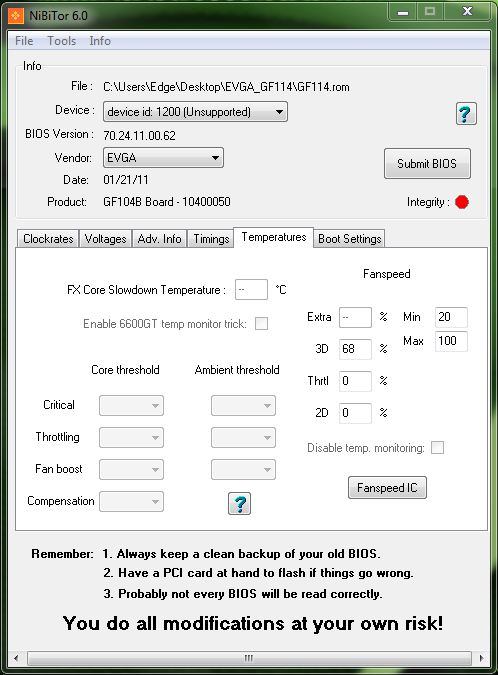This screenshot has width=498, height=675.
Task: Click the horizontal scrollbar thumb
Action: [x=249, y=658]
